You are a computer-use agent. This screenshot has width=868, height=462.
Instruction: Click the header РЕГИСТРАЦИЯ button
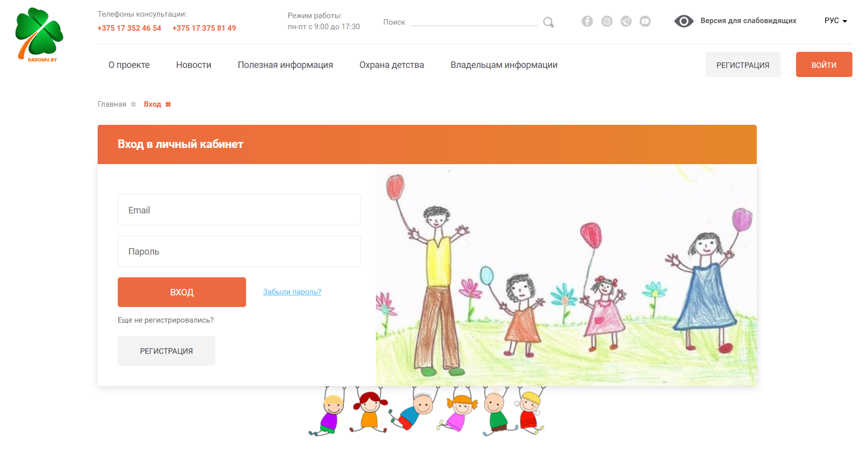[x=743, y=64]
